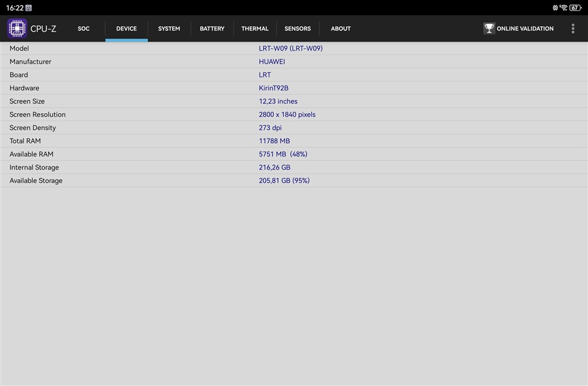This screenshot has width=588, height=386.
Task: Tap the notification icon beside the clock
Action: click(29, 8)
